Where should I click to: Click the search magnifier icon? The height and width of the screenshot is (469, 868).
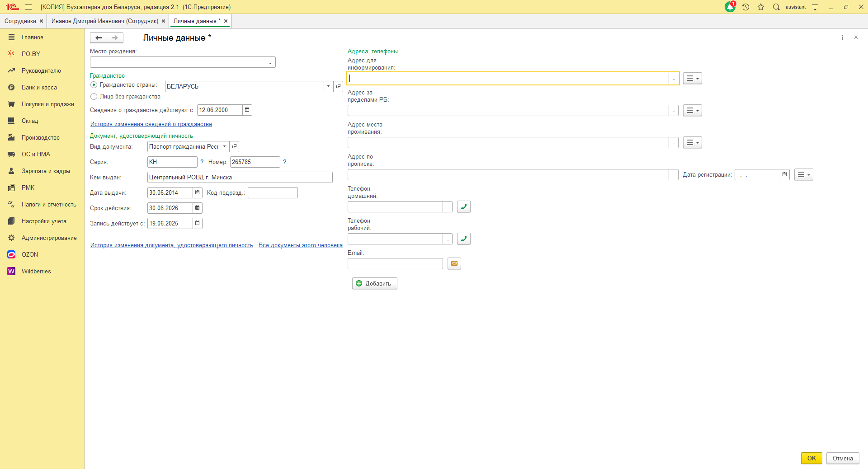[776, 7]
